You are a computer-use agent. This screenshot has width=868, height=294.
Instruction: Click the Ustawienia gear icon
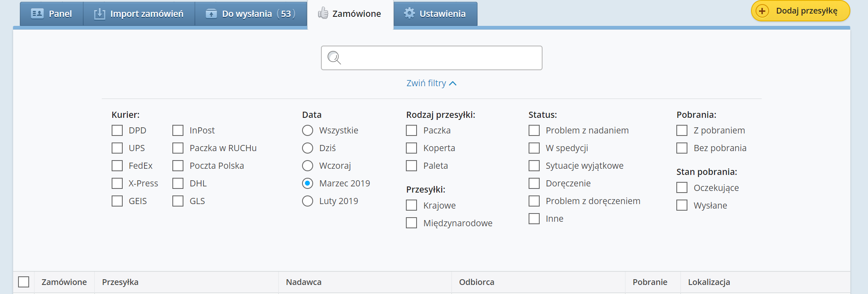click(409, 14)
